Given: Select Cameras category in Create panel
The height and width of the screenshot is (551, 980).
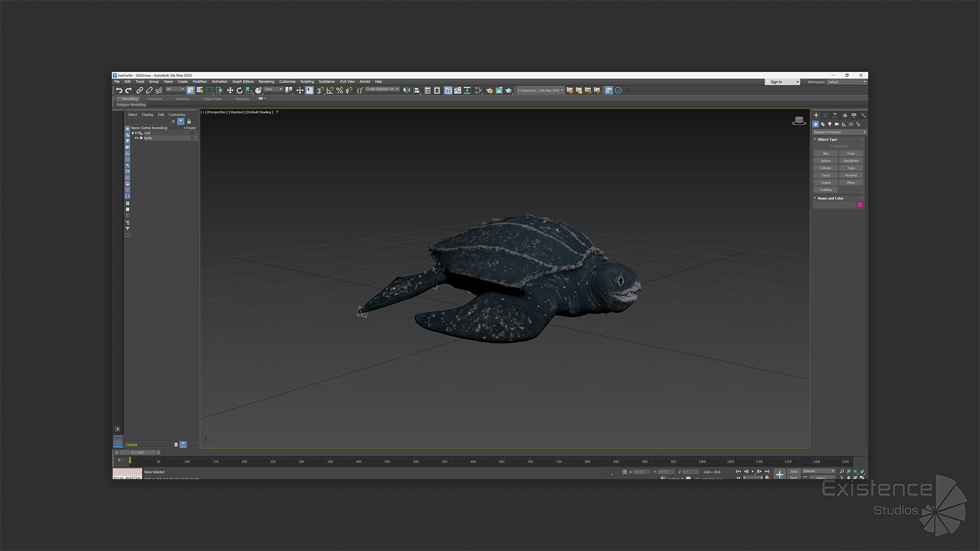Looking at the screenshot, I should pyautogui.click(x=837, y=124).
